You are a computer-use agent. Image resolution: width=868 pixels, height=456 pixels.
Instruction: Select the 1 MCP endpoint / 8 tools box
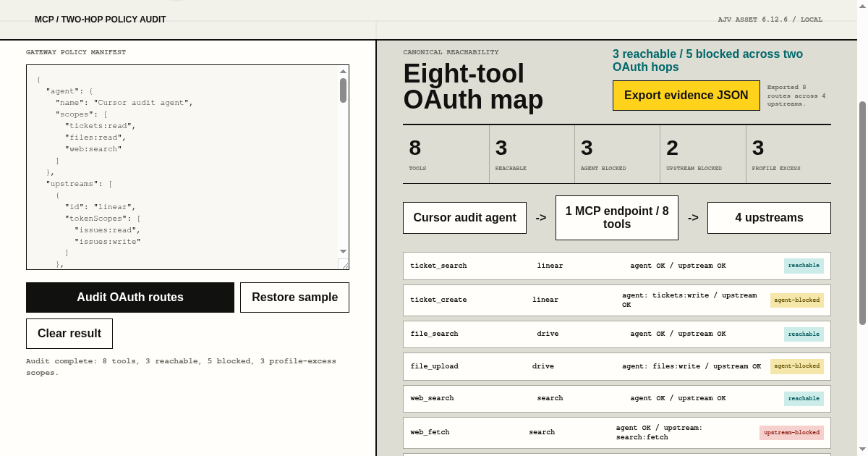pyautogui.click(x=617, y=218)
